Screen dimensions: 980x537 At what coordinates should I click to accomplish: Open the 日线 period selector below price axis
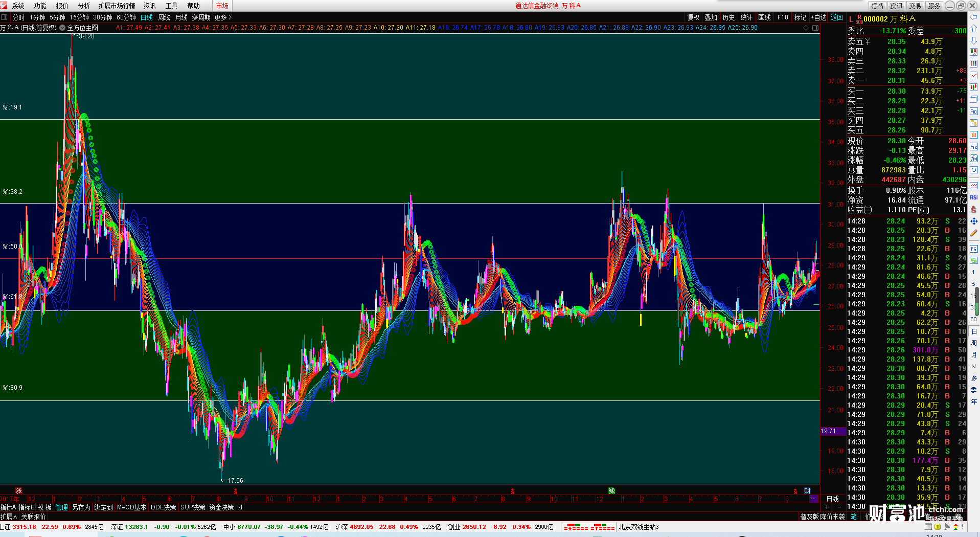[833, 499]
